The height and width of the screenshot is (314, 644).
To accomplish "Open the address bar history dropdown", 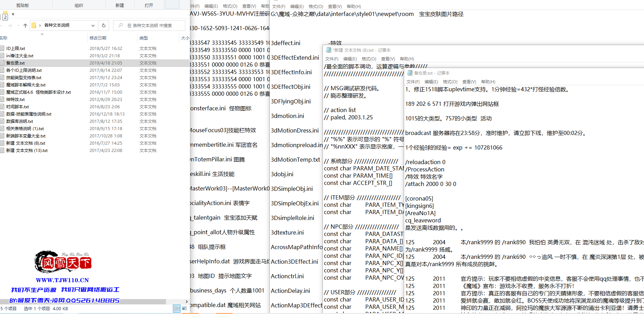I will pos(93,25).
